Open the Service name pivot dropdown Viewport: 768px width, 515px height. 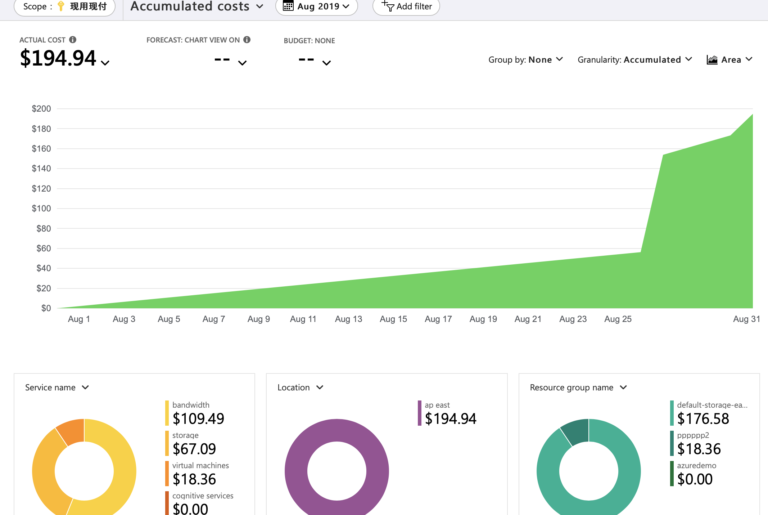[x=57, y=388]
